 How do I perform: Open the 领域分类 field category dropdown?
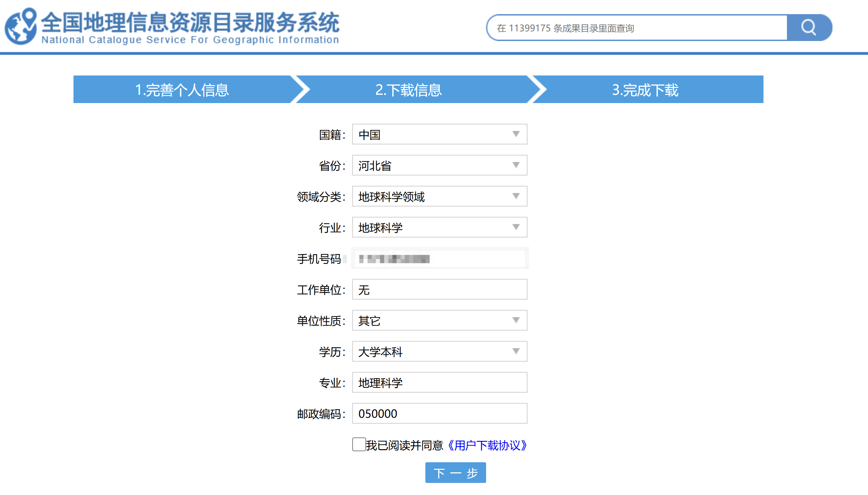439,196
